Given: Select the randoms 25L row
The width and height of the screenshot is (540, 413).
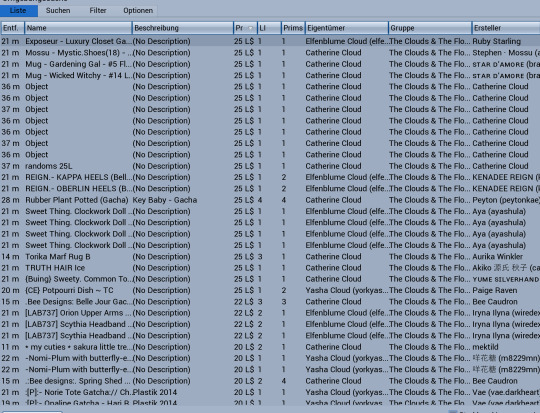Looking at the screenshot, I should point(270,166).
